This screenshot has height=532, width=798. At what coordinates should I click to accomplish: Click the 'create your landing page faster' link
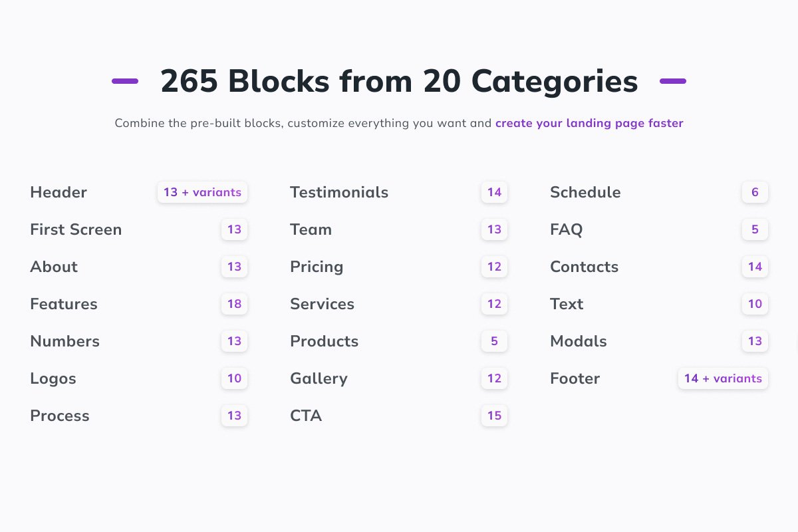(x=589, y=123)
